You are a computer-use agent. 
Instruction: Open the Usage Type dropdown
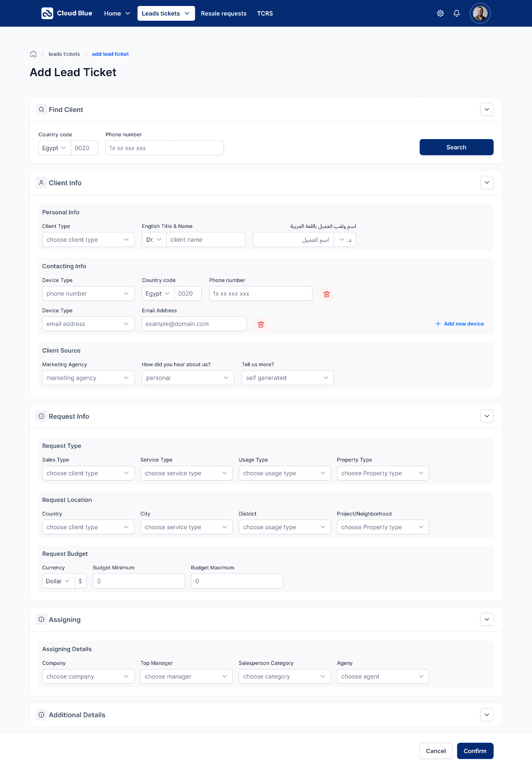click(285, 473)
